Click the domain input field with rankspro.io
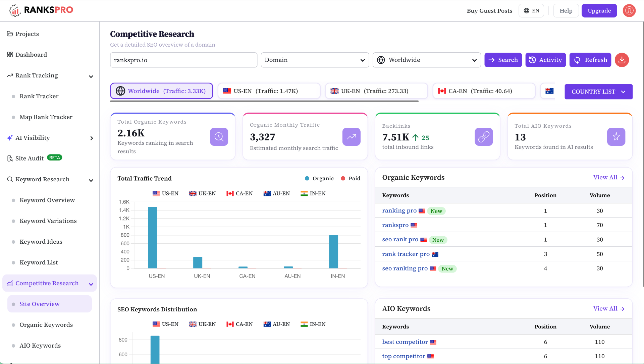Viewport: 644px width, 364px height. [183, 60]
